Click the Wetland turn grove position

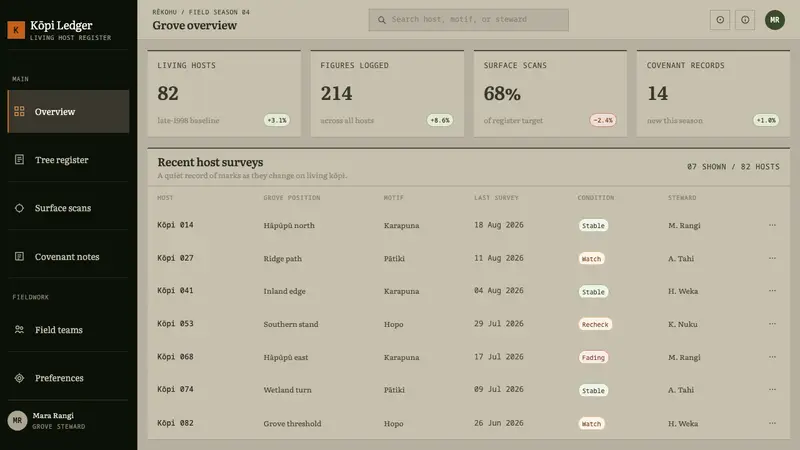coord(287,390)
